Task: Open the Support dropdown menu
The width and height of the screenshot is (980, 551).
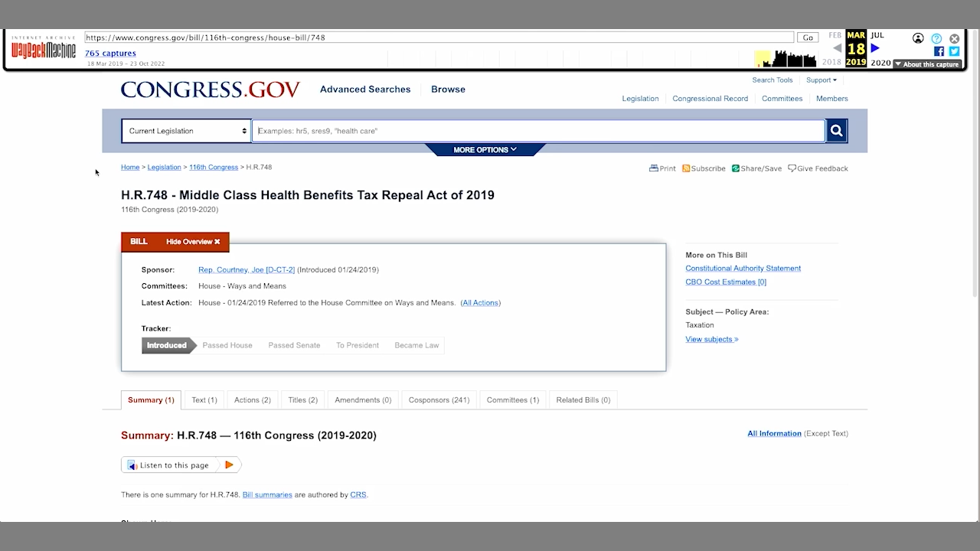Action: click(x=821, y=80)
